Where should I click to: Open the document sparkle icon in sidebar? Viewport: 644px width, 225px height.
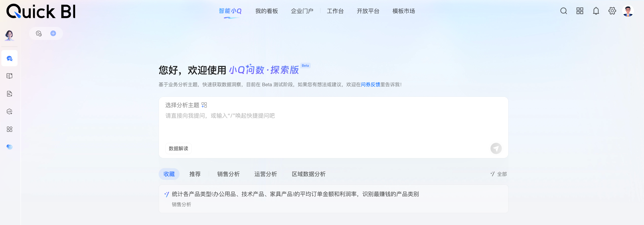click(9, 94)
